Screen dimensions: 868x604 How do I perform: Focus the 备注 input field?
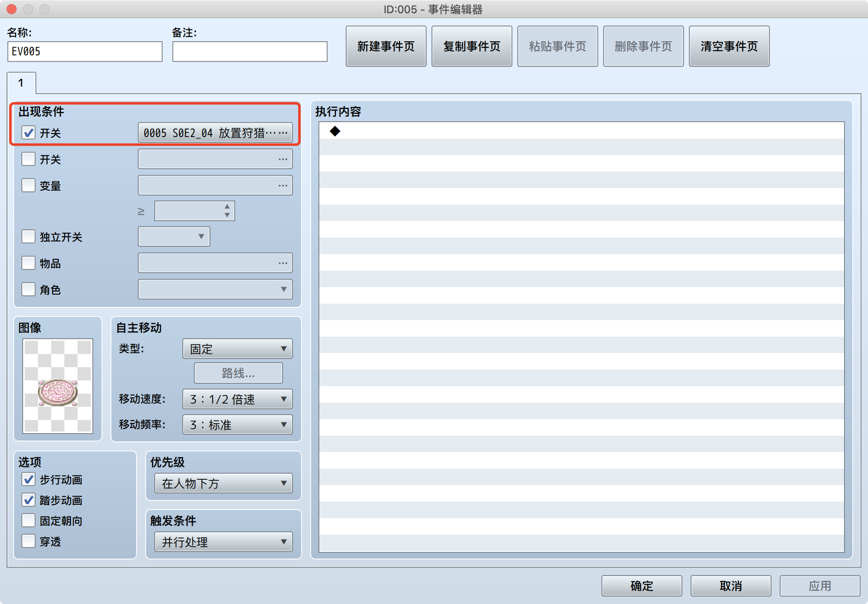point(250,52)
